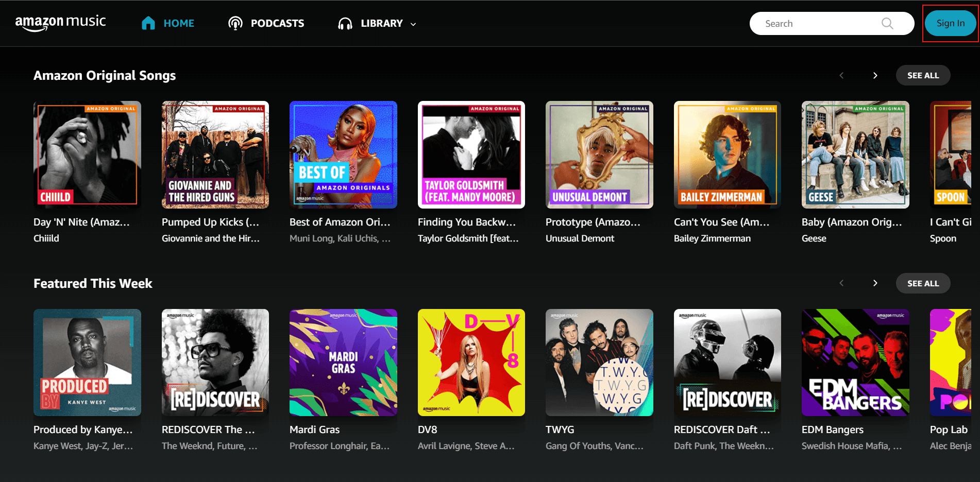Click 'Swedish House Mafia' artist text
The height and width of the screenshot is (482, 980).
[x=852, y=446]
